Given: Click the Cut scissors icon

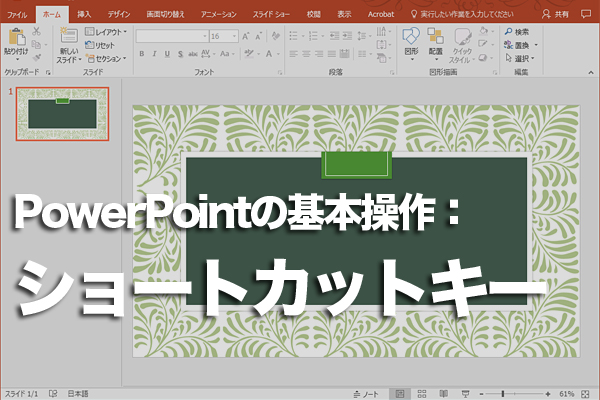Looking at the screenshot, I should click(x=37, y=31).
